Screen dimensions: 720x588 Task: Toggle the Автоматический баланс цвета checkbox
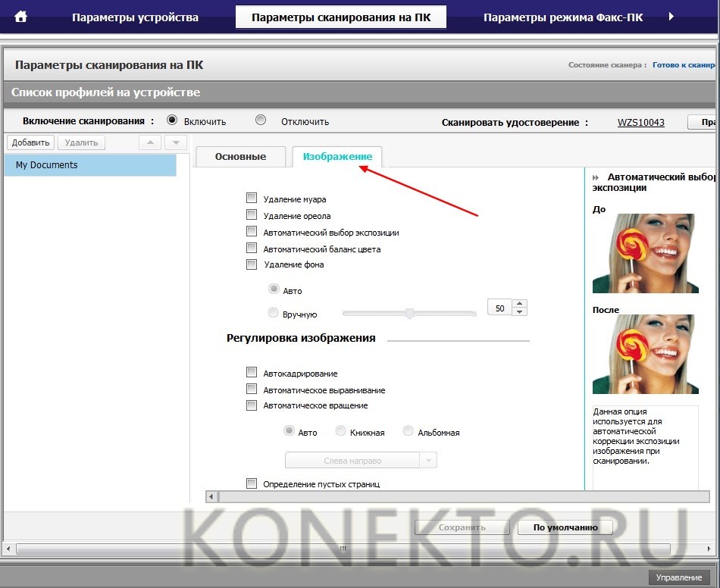[x=252, y=249]
